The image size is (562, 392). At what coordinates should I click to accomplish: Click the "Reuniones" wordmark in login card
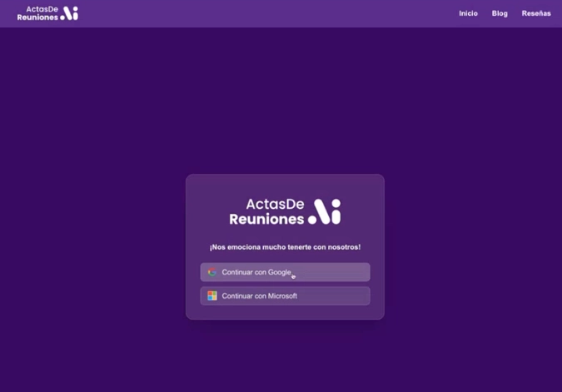coord(266,219)
